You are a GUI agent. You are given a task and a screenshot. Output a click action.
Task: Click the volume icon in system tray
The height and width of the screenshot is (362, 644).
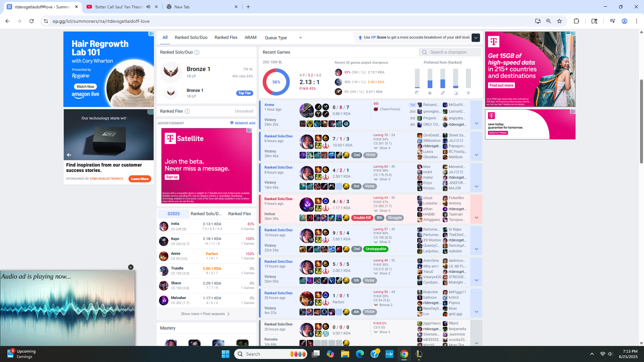[610, 354]
